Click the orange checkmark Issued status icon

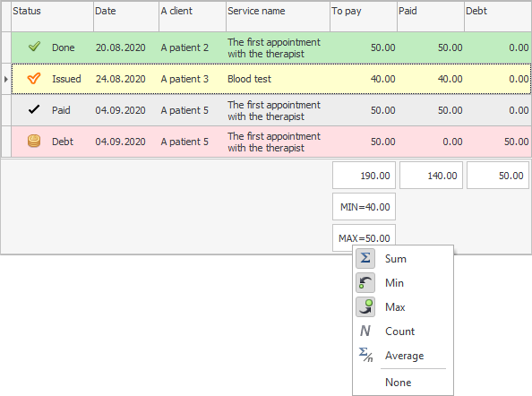click(34, 78)
